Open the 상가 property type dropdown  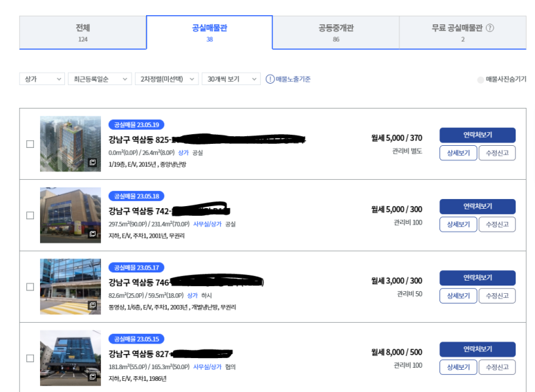coord(42,80)
